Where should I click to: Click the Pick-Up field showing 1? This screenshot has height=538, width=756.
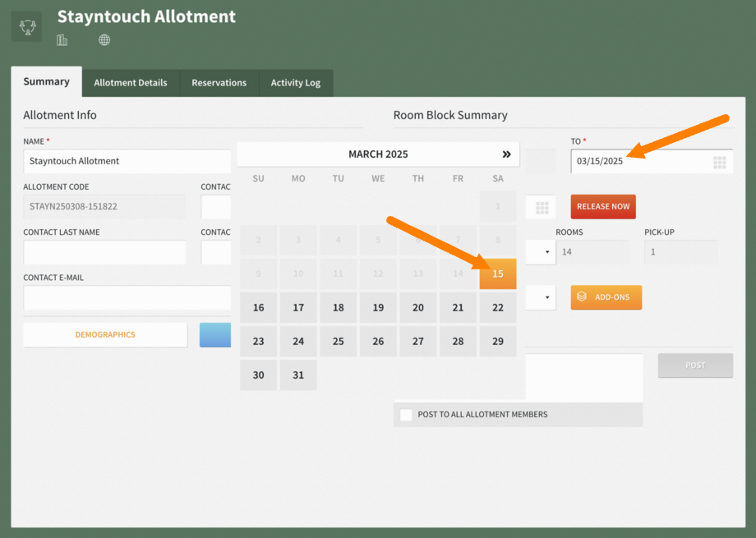681,251
